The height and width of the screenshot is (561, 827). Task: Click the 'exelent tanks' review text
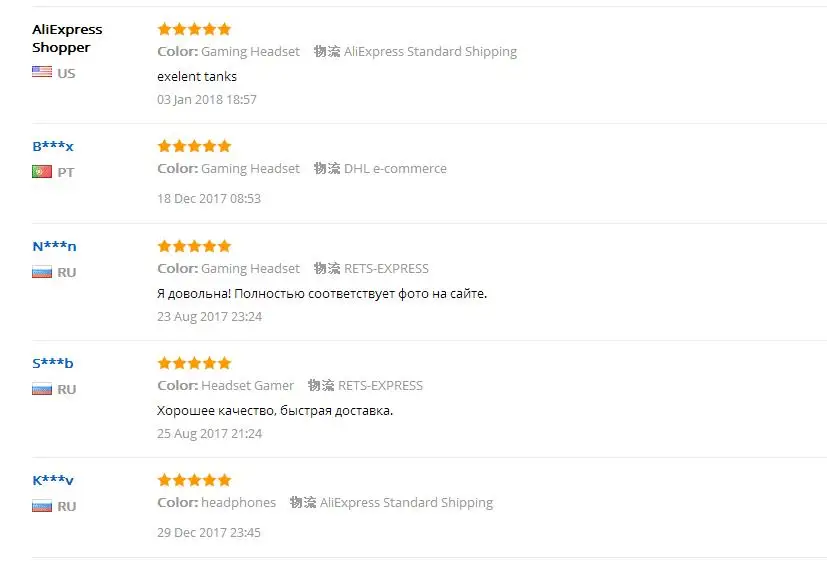point(197,76)
